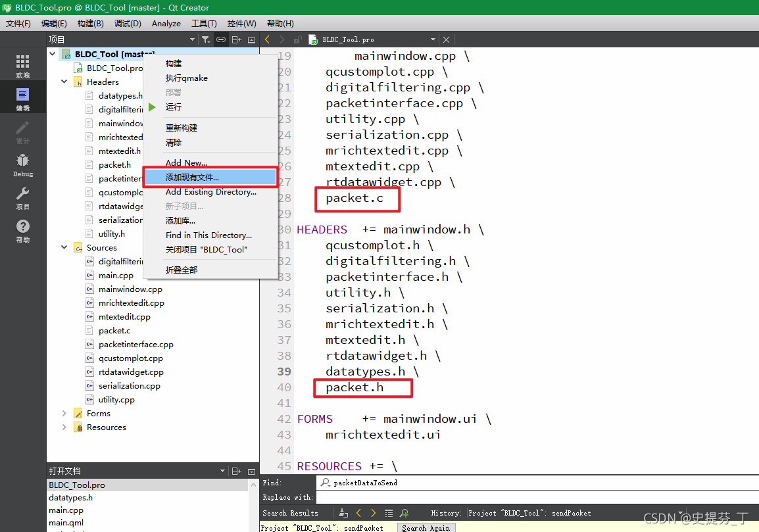This screenshot has height=532, width=759.
Task: Close the BLDC_Tool.pro editor document
Action: click(x=447, y=39)
